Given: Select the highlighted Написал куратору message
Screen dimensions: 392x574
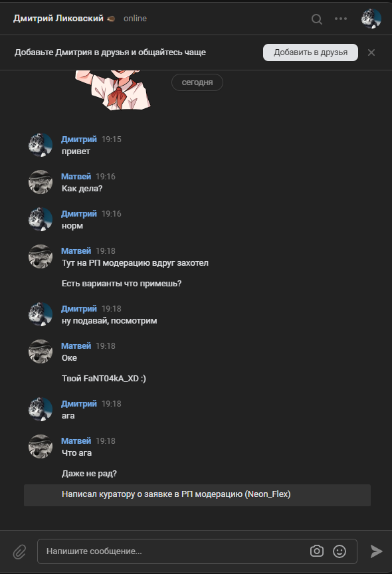Looking at the screenshot, I should 197,495.
